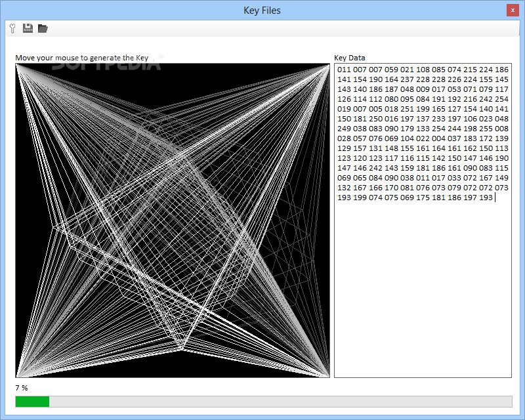Screen dimensions: 525x420
Task: Click the key generate icon in toolbar
Action: (12, 28)
